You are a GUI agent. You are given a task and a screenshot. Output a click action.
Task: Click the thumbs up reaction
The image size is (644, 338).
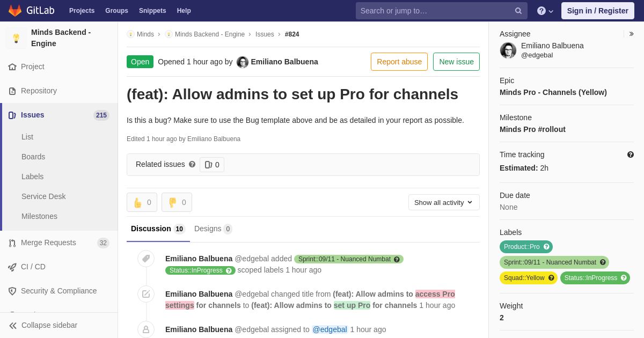(x=142, y=202)
